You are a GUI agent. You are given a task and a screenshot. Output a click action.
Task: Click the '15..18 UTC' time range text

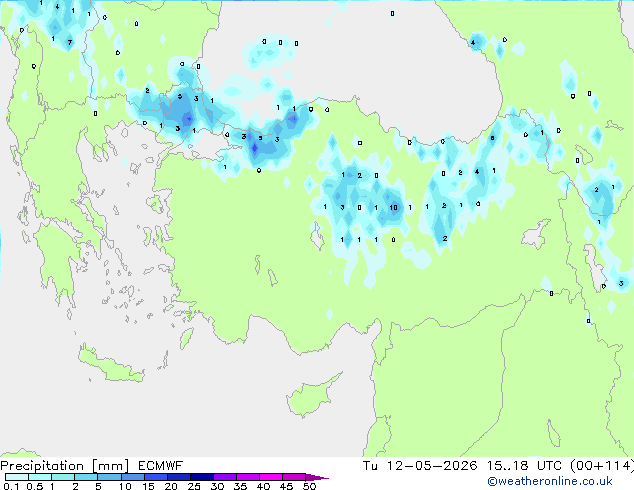[524, 466]
